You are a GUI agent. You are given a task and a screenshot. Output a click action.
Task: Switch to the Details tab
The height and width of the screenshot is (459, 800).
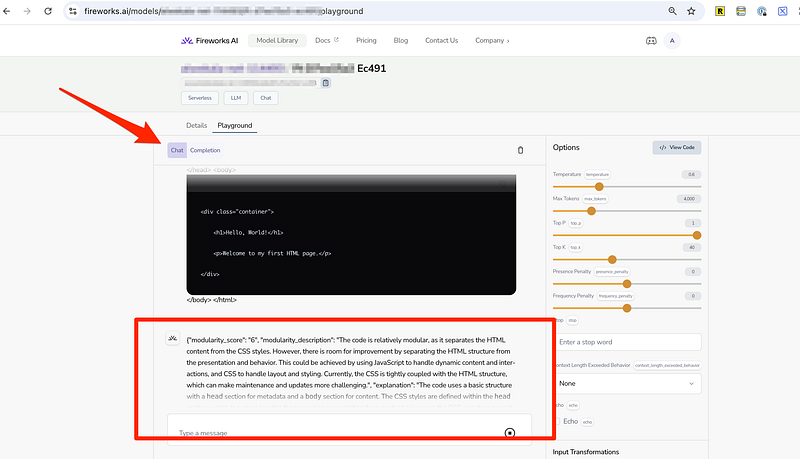196,125
